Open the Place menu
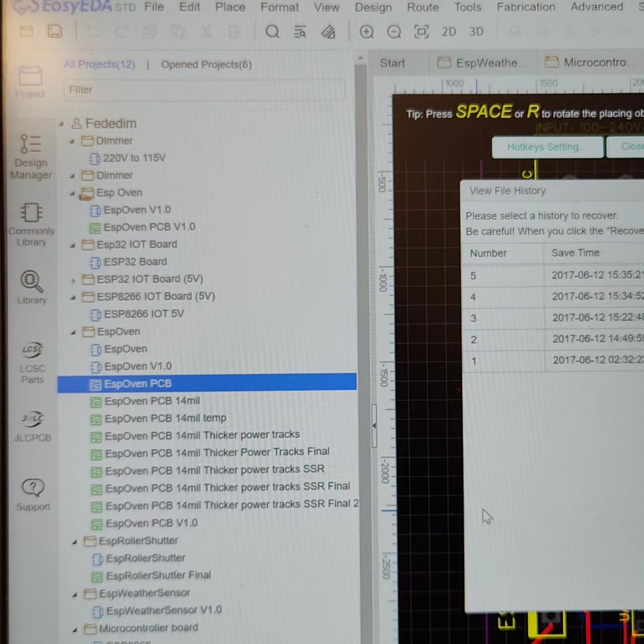 tap(230, 7)
